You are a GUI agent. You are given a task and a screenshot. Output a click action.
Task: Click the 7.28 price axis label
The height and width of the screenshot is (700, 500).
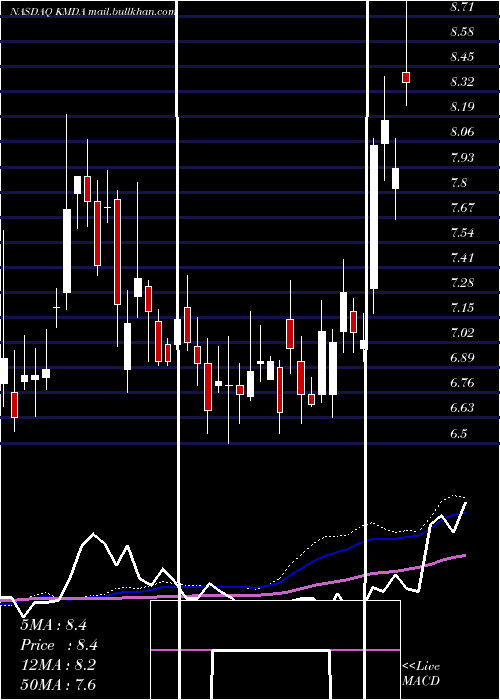tap(462, 282)
